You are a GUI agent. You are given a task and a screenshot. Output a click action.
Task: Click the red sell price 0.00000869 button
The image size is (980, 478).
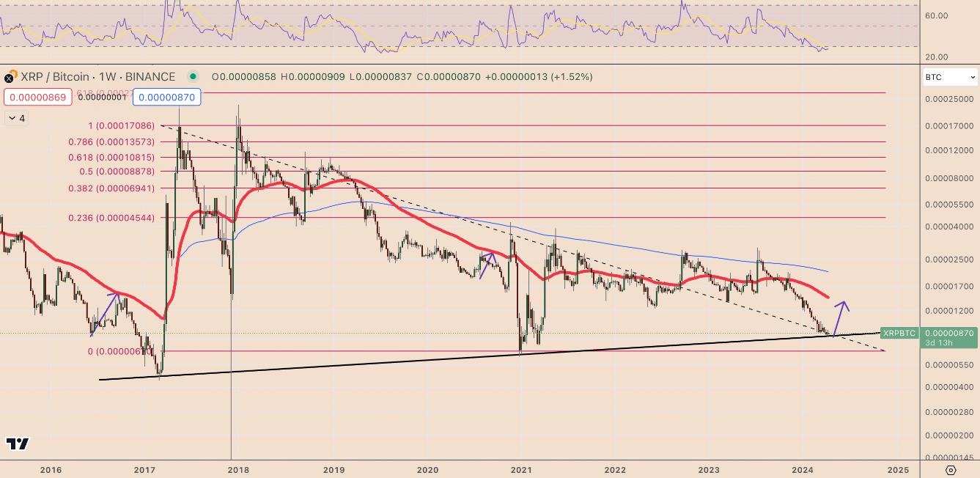pos(37,97)
